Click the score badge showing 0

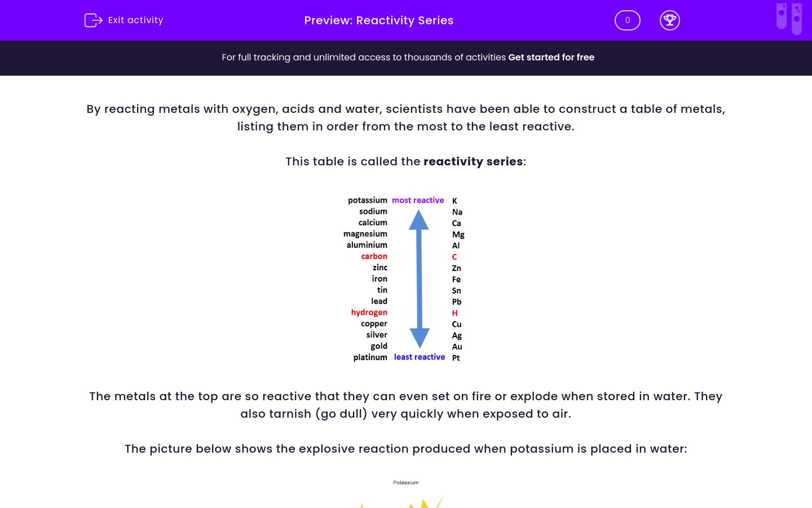(627, 20)
